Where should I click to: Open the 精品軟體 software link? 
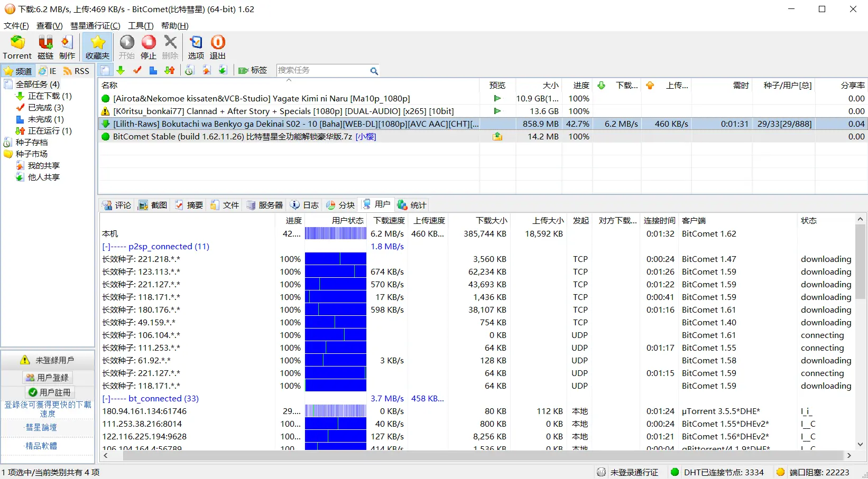[41, 446]
